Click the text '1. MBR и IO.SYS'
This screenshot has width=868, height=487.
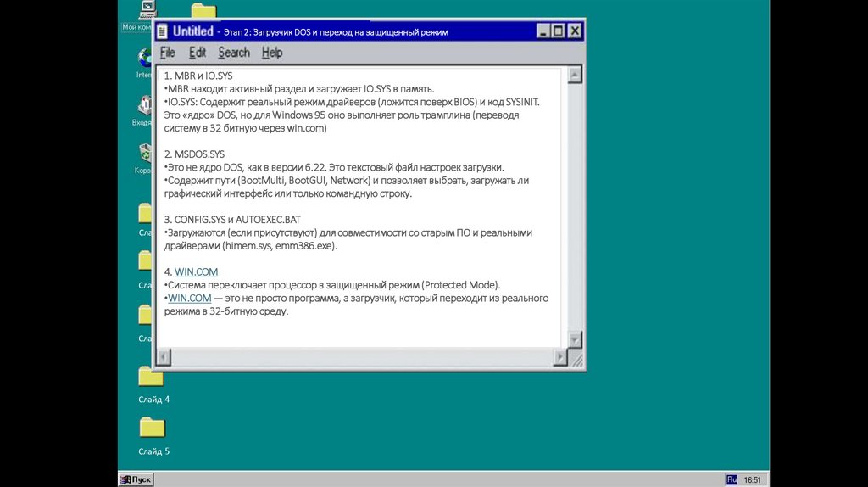point(198,76)
